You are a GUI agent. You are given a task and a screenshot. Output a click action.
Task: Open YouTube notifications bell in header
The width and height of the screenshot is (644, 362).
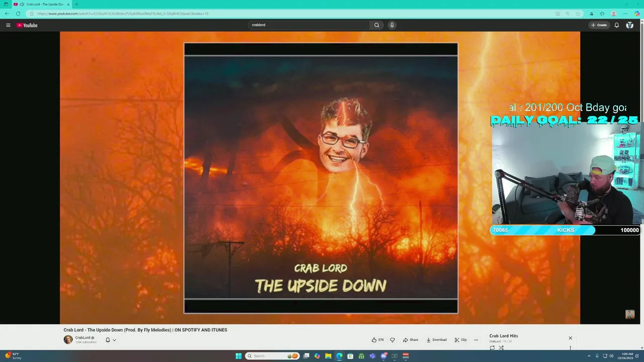(x=617, y=25)
